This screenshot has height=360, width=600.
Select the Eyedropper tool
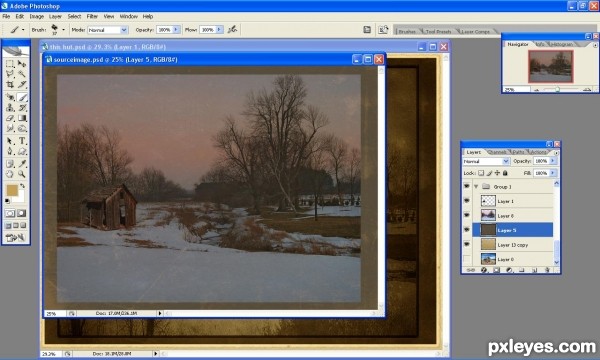point(22,164)
